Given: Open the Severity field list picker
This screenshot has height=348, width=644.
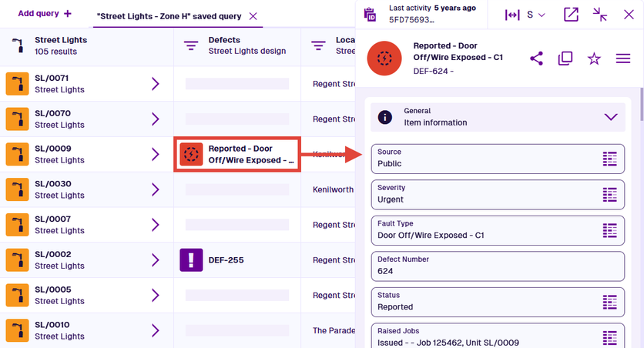Looking at the screenshot, I should point(610,194).
